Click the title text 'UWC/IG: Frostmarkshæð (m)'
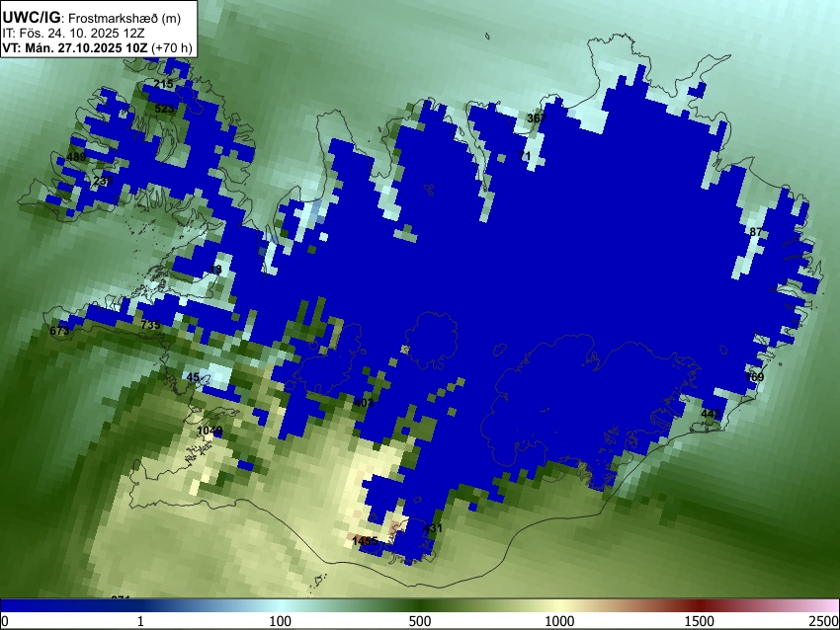Screen dimensions: 840x630 92,18
